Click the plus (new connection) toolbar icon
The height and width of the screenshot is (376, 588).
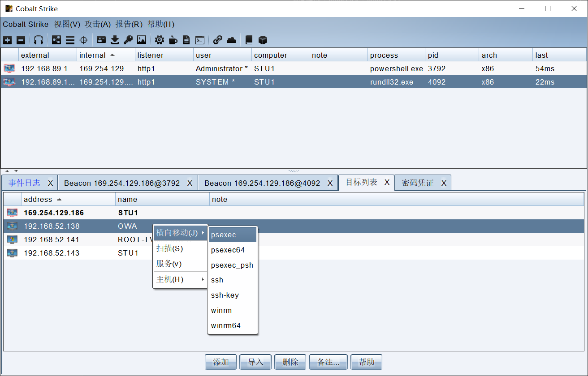point(8,40)
